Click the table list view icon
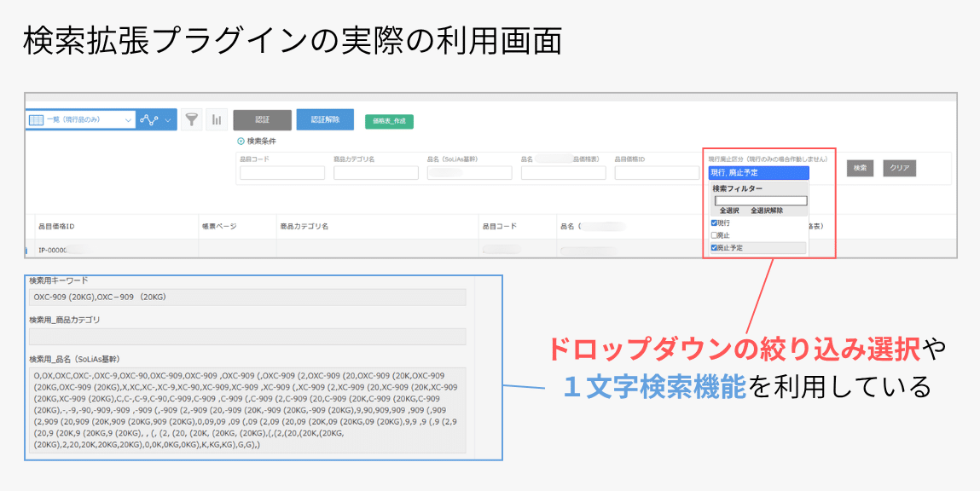 coord(37,120)
